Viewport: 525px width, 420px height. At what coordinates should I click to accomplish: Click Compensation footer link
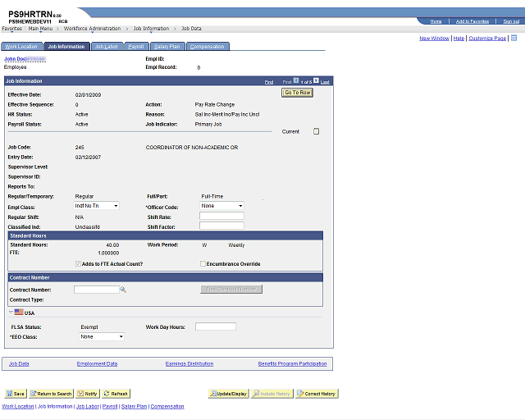coord(167,406)
